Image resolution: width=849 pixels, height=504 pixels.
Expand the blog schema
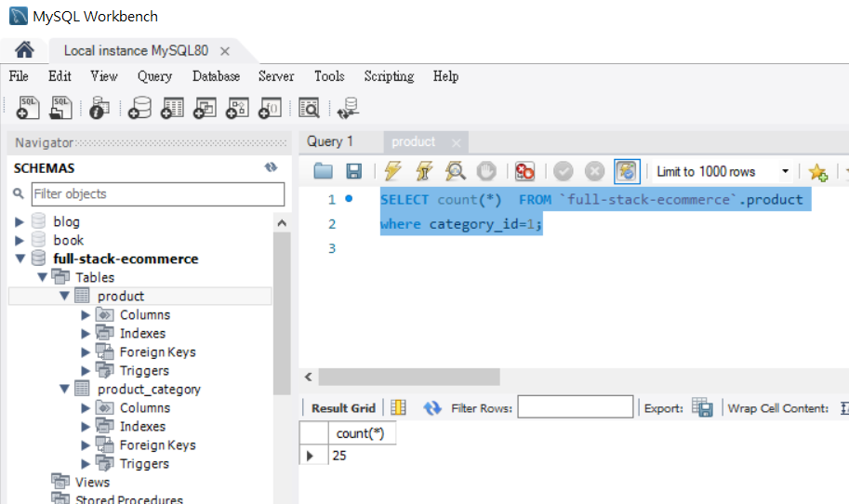(x=20, y=222)
